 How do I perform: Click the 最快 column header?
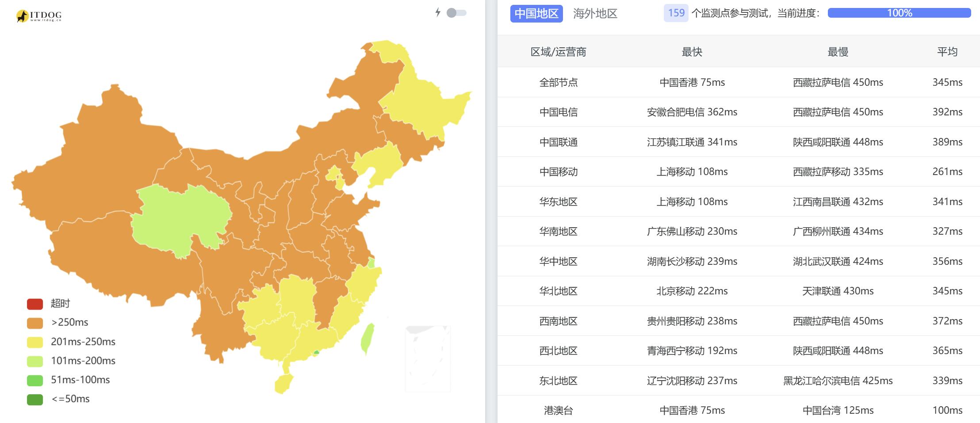[x=691, y=52]
